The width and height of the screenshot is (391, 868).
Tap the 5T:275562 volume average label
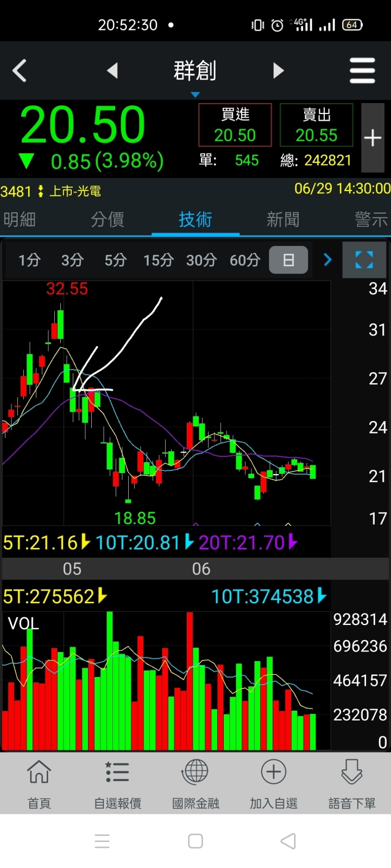[55, 597]
